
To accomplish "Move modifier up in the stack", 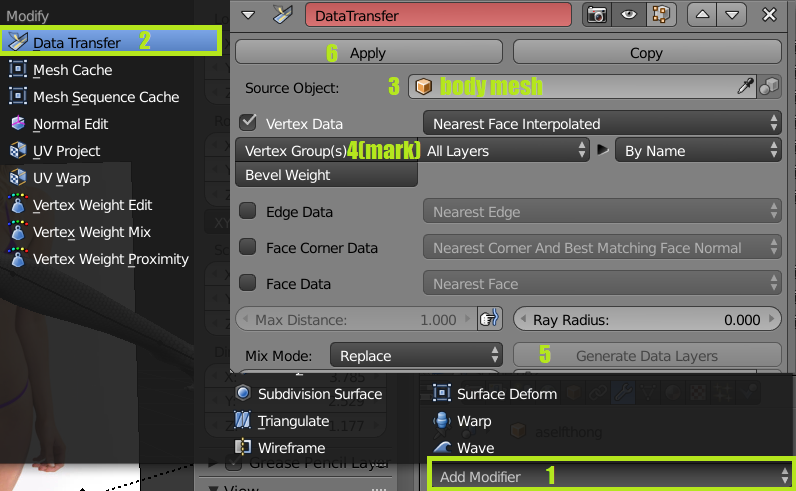I will click(x=702, y=15).
